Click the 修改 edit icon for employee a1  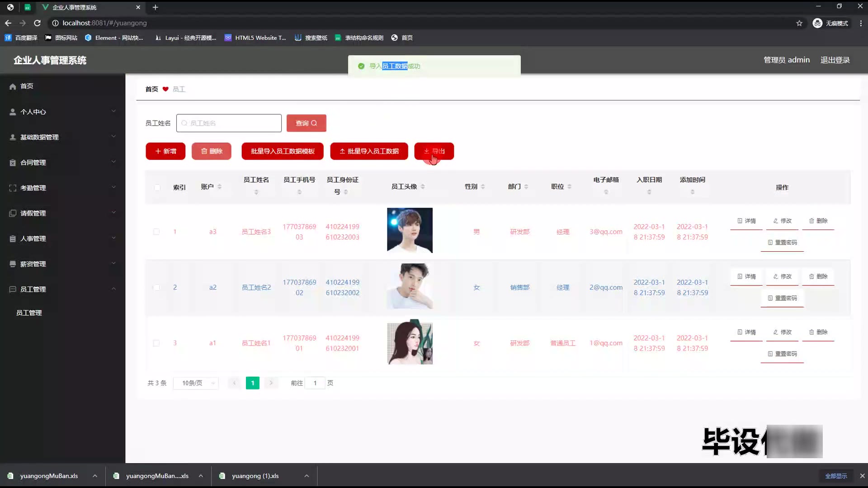coord(775,332)
